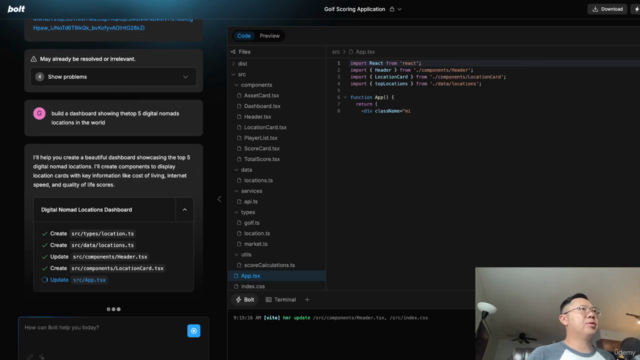
Task: Add a new terminal with plus icon
Action: pyautogui.click(x=307, y=300)
